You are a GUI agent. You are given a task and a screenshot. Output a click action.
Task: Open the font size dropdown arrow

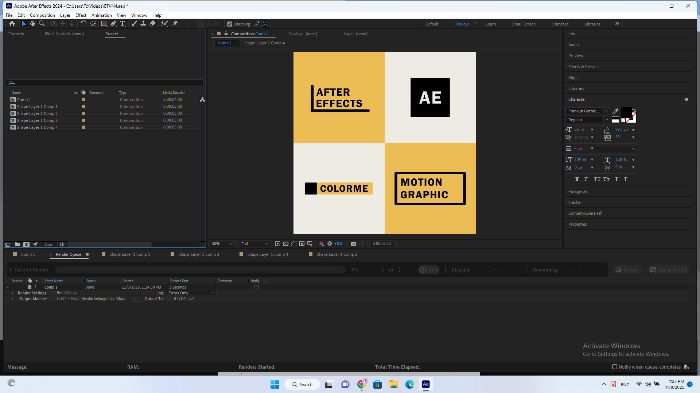coord(592,130)
